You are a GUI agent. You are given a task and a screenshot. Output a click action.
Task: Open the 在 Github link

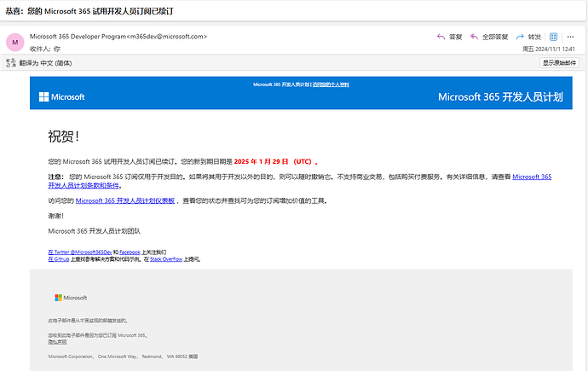59,259
